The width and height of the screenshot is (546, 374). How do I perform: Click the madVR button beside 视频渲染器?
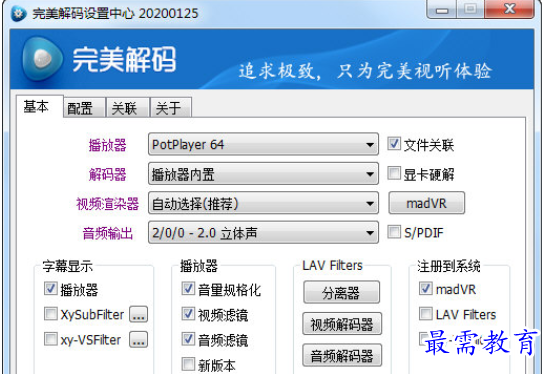pos(427,203)
